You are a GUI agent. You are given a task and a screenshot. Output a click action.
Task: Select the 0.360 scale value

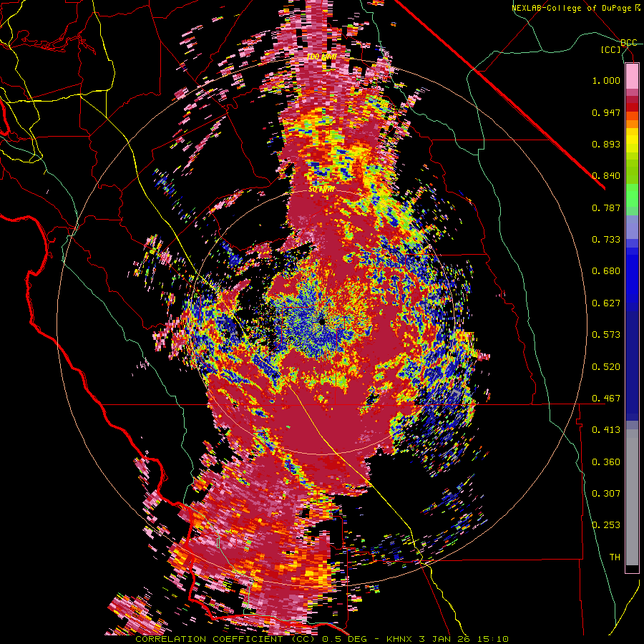click(x=606, y=462)
